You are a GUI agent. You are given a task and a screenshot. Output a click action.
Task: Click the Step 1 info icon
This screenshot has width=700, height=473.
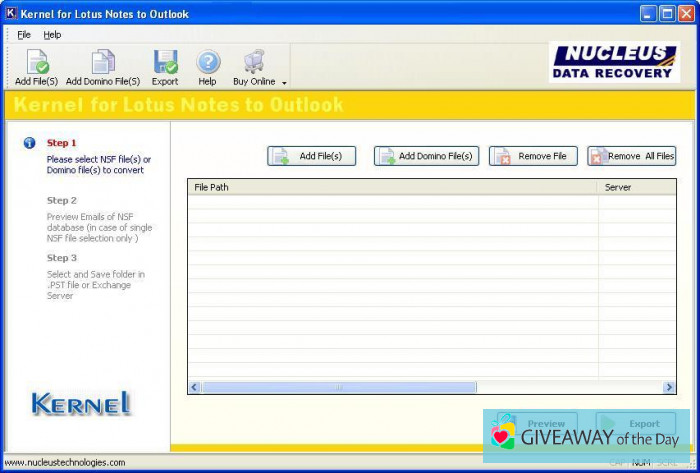(x=30, y=143)
